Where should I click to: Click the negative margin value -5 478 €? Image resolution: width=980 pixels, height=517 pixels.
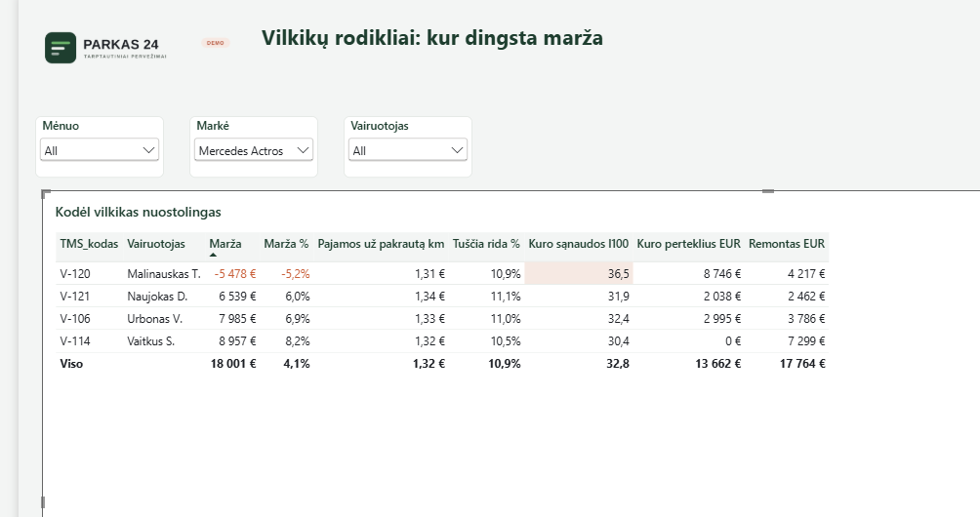pyautogui.click(x=235, y=273)
